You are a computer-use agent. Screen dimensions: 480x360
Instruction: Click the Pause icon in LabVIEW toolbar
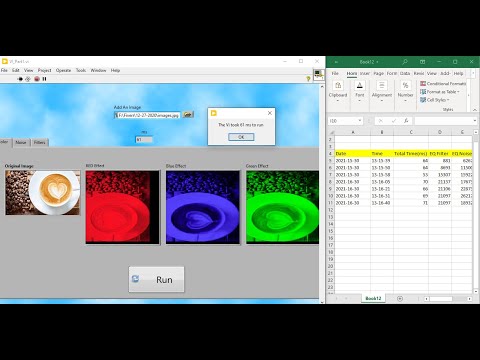pos(44,79)
